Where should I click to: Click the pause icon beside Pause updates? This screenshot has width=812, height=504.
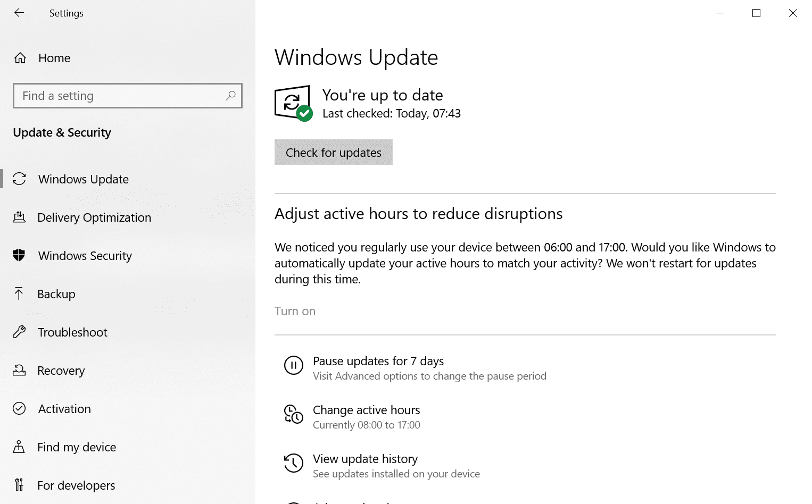click(293, 365)
